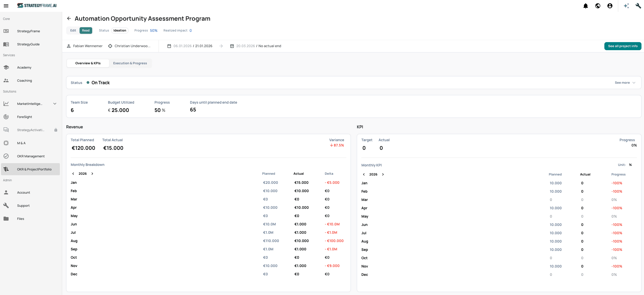Click the 50% progress value in header
Viewport: 644px width, 295px height.
[154, 31]
